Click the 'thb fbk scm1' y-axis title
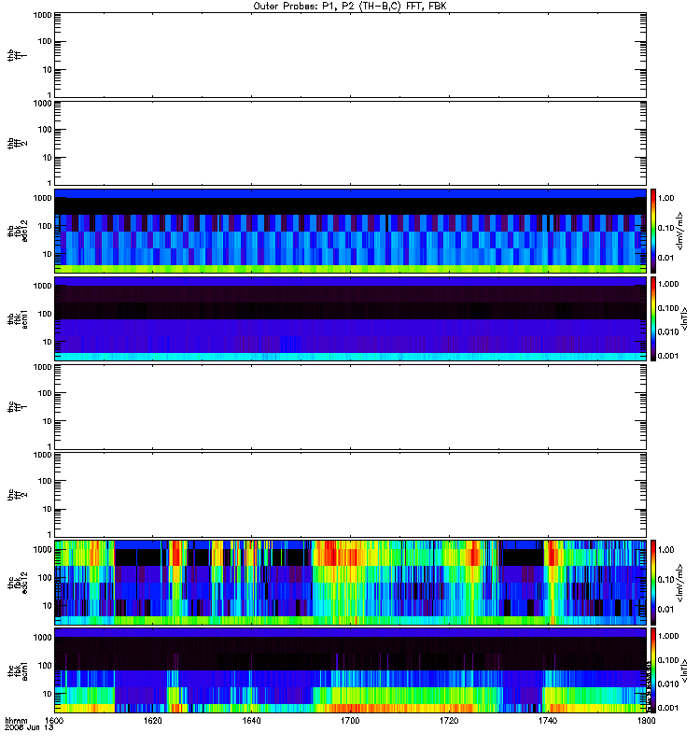The image size is (700, 747). pos(17,319)
